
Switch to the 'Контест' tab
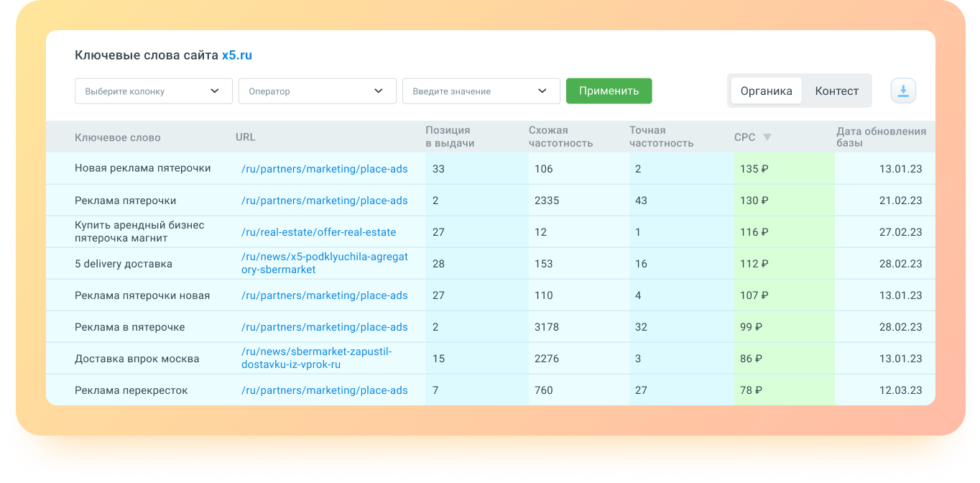[x=836, y=91]
